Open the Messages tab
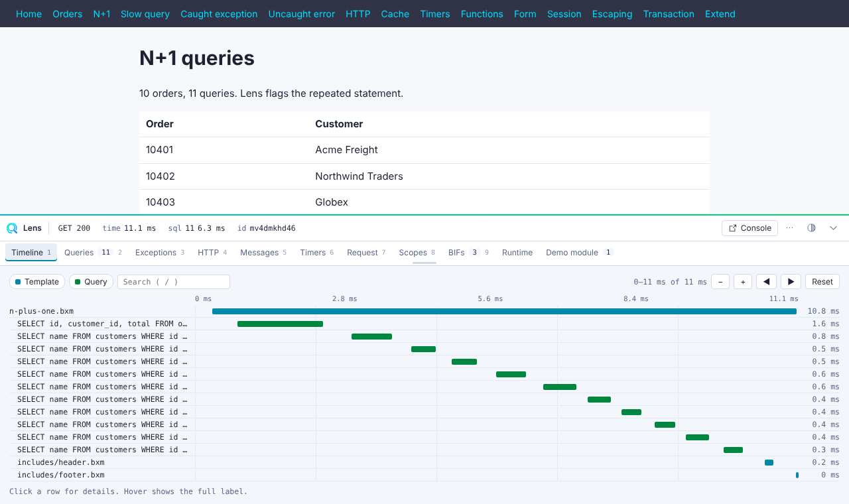The width and height of the screenshot is (849, 504). (263, 253)
